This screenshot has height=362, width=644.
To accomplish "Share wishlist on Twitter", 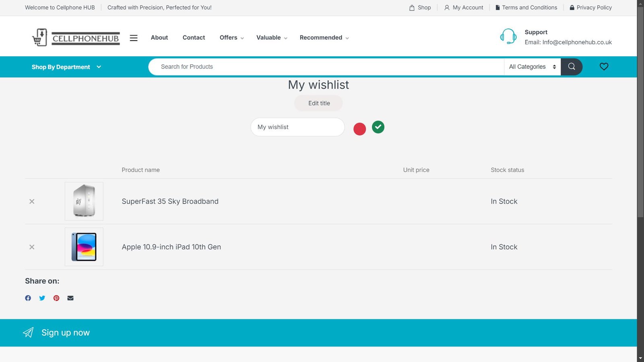I will [42, 298].
